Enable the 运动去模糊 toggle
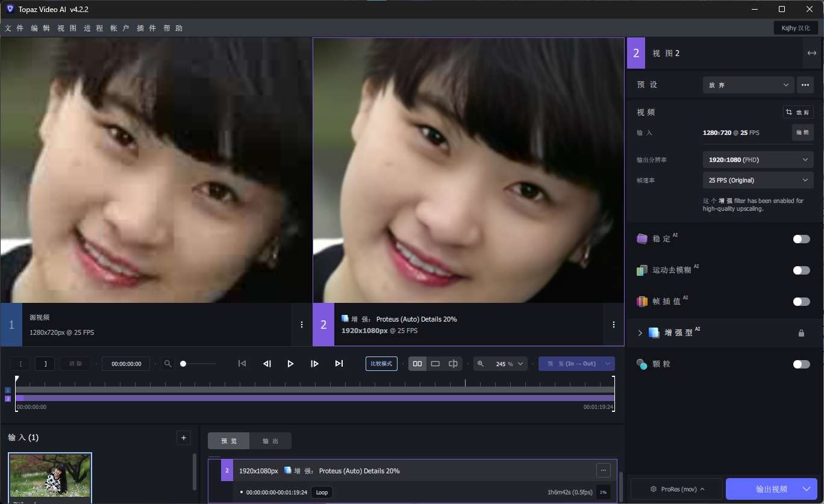 tap(801, 270)
